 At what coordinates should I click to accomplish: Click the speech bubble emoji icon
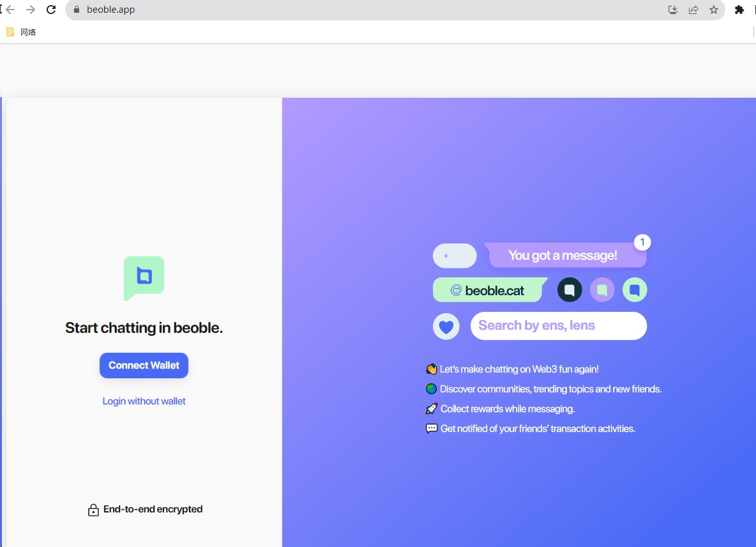pos(432,428)
